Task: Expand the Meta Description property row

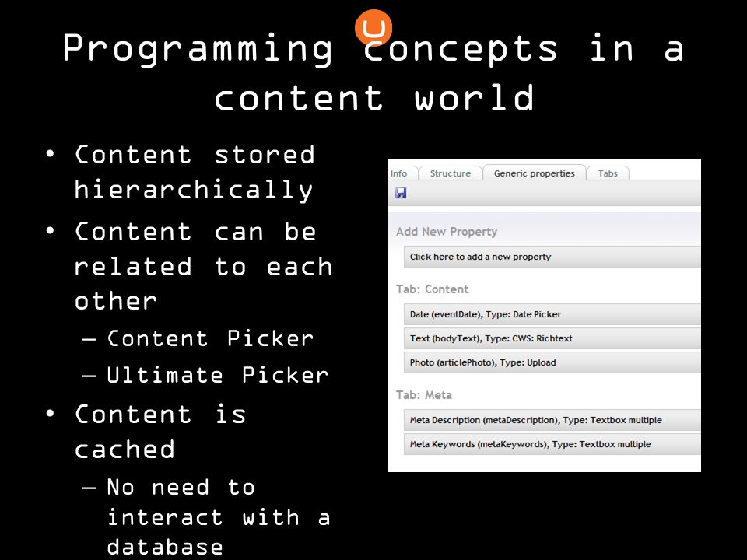Action: coord(552,420)
